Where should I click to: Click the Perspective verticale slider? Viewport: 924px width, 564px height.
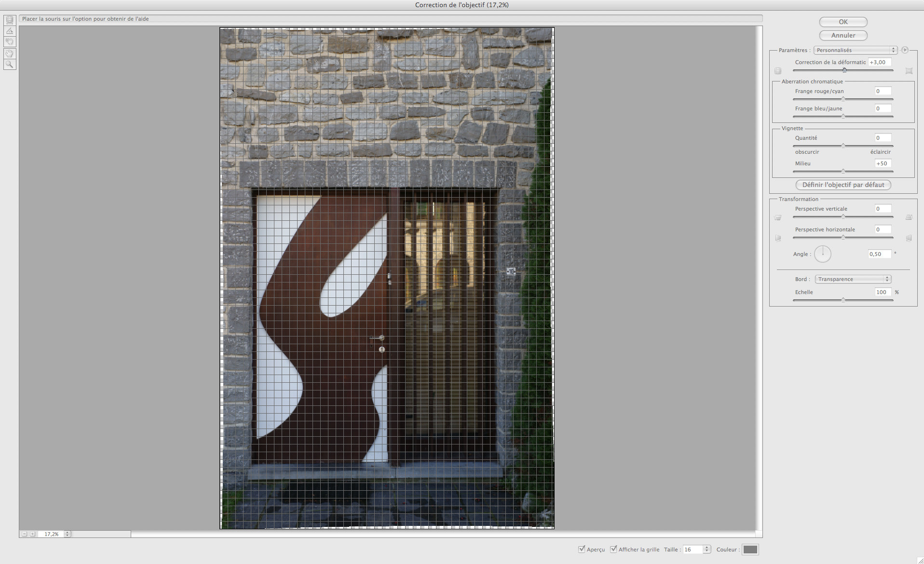click(x=843, y=217)
